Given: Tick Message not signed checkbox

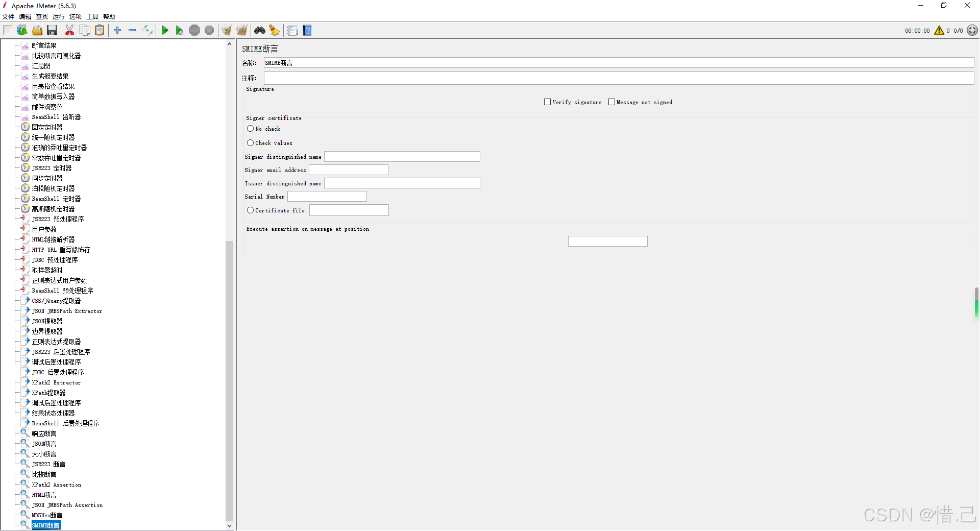Looking at the screenshot, I should (611, 102).
